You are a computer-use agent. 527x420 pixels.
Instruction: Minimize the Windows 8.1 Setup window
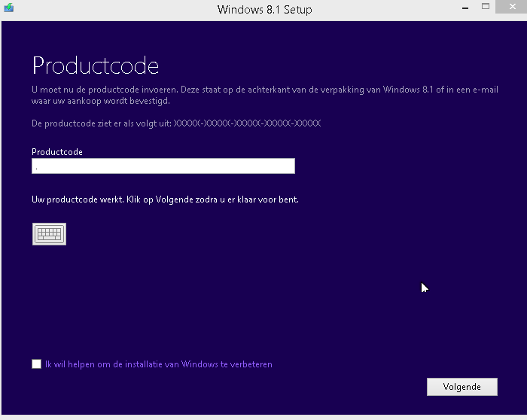(x=465, y=8)
